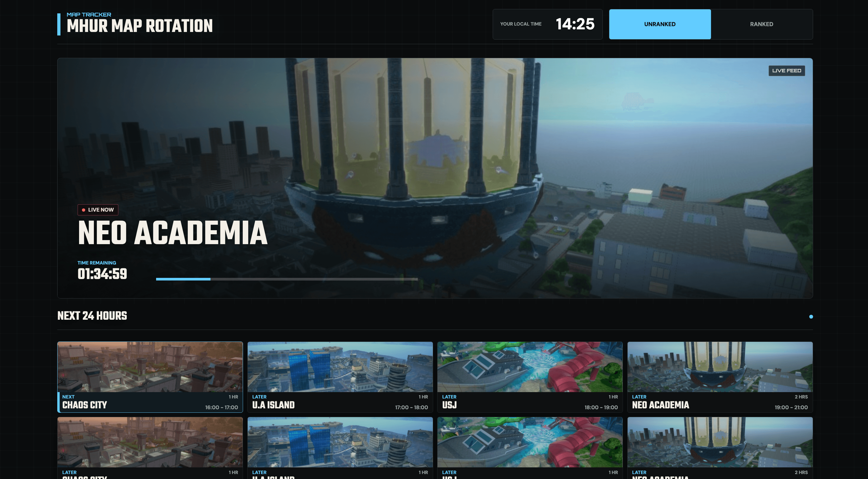Click the time remaining progress bar
Screen dimensions: 868x479
click(287, 279)
